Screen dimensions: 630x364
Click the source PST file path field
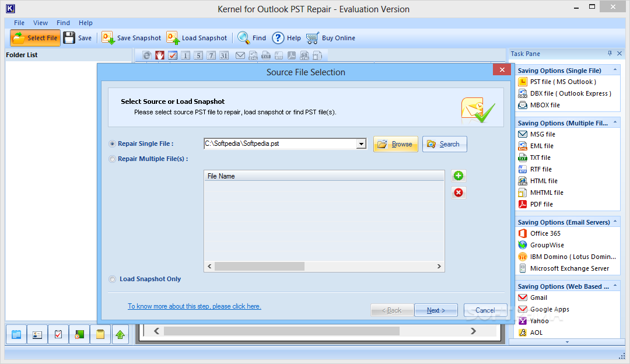tap(280, 144)
